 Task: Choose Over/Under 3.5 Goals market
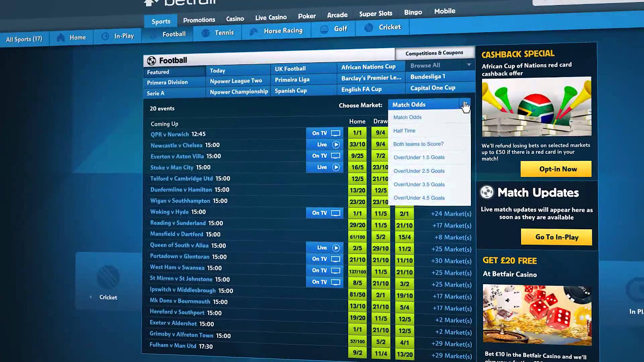[419, 185]
